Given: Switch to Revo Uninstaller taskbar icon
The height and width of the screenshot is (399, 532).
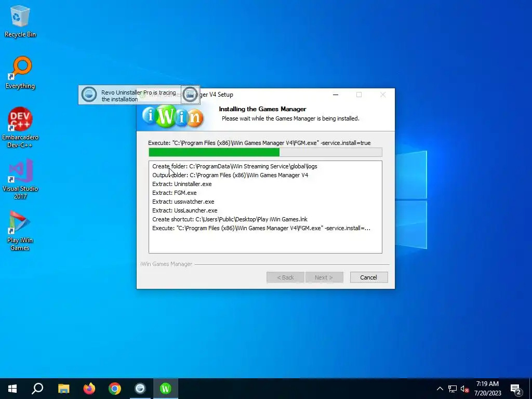Looking at the screenshot, I should pos(140,389).
